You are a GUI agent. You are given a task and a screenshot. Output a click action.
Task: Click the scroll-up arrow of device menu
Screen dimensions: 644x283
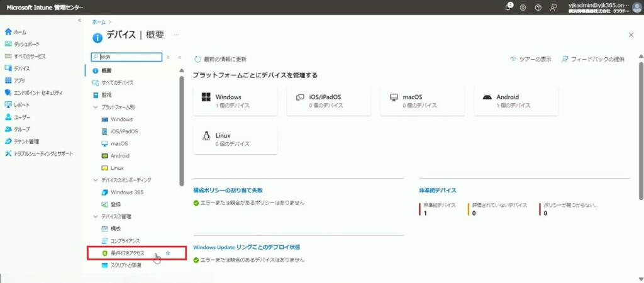tap(182, 70)
